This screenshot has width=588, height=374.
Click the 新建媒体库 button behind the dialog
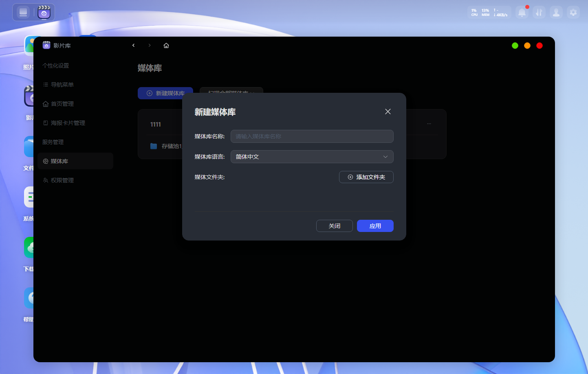165,93
